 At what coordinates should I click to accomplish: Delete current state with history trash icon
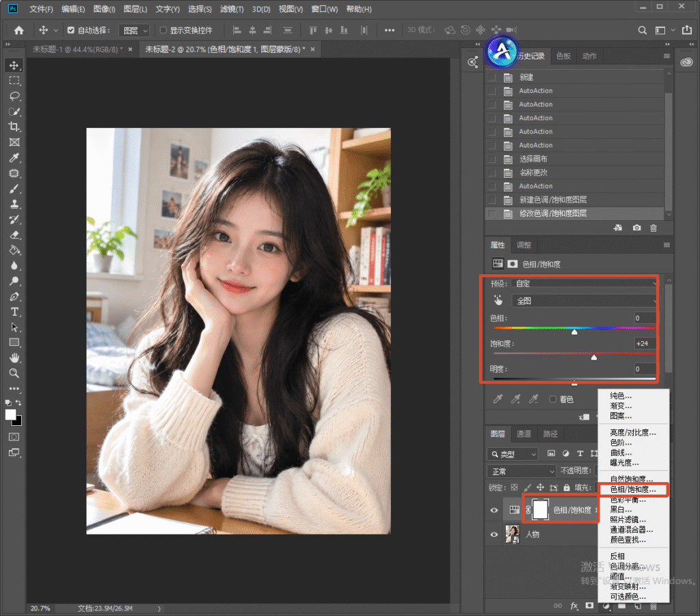point(653,228)
